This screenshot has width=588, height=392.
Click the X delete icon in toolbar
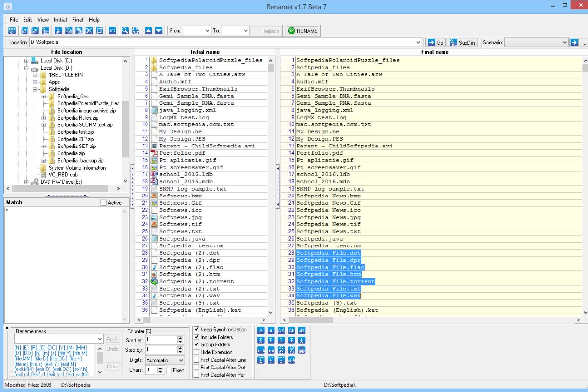coord(89,31)
